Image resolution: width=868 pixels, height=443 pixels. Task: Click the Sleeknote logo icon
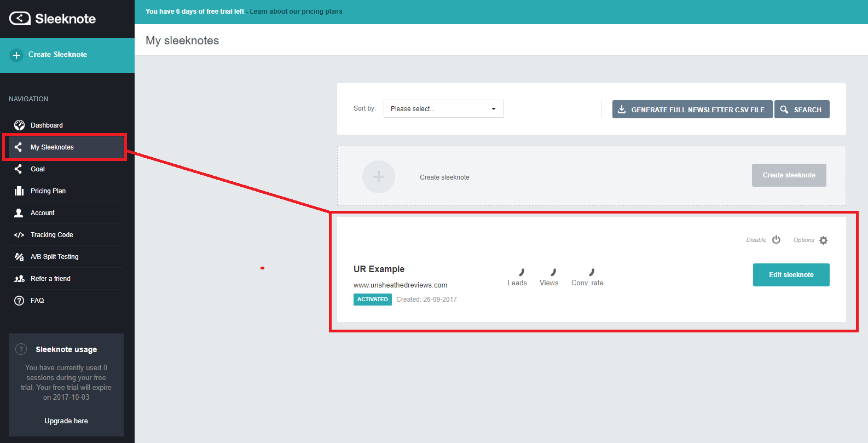[x=20, y=19]
